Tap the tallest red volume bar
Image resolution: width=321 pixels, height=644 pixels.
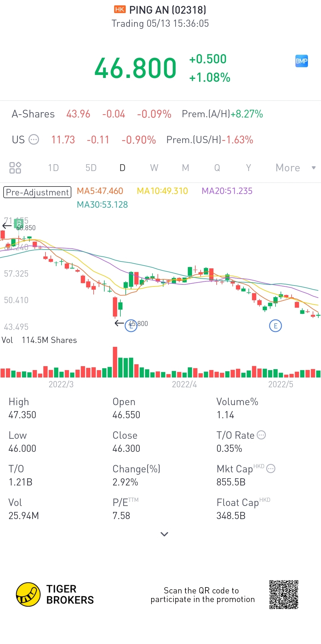pos(115,362)
